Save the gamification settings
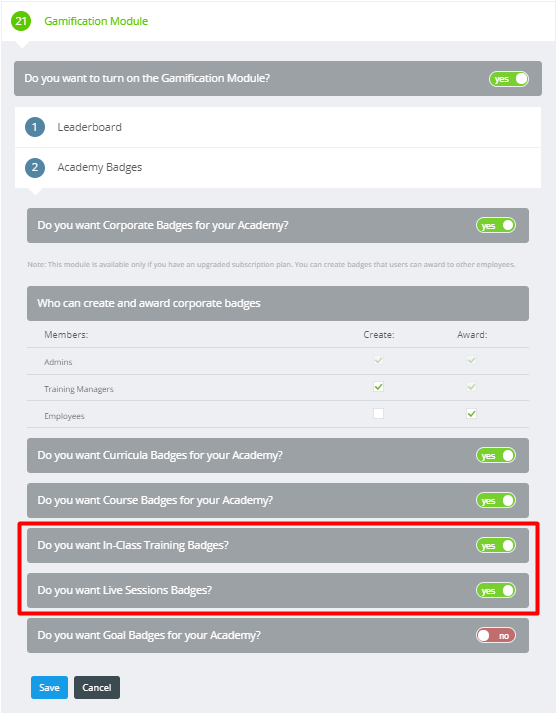The image size is (557, 713). point(49,687)
